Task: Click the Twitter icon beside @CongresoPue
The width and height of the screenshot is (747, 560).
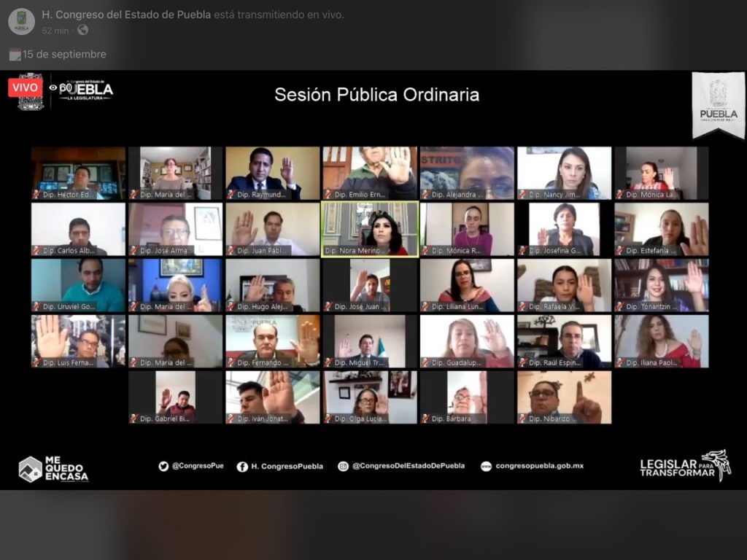Action: 164,467
